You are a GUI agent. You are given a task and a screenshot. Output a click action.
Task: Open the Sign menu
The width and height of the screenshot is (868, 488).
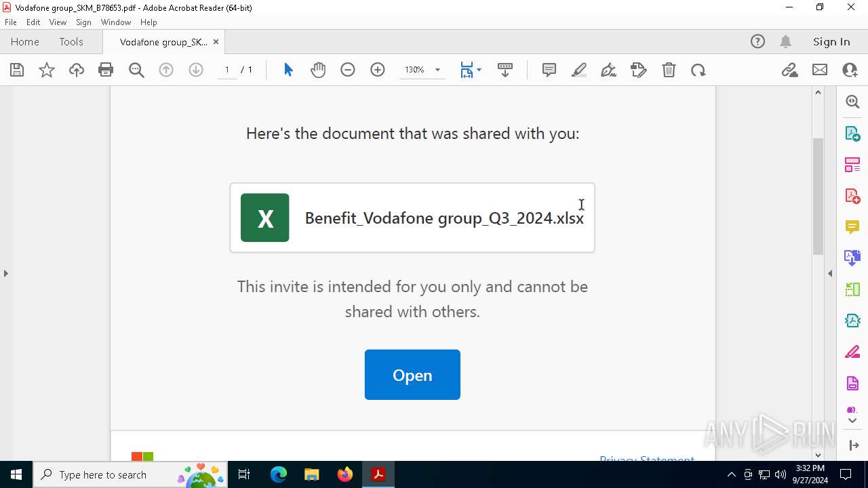click(x=83, y=22)
